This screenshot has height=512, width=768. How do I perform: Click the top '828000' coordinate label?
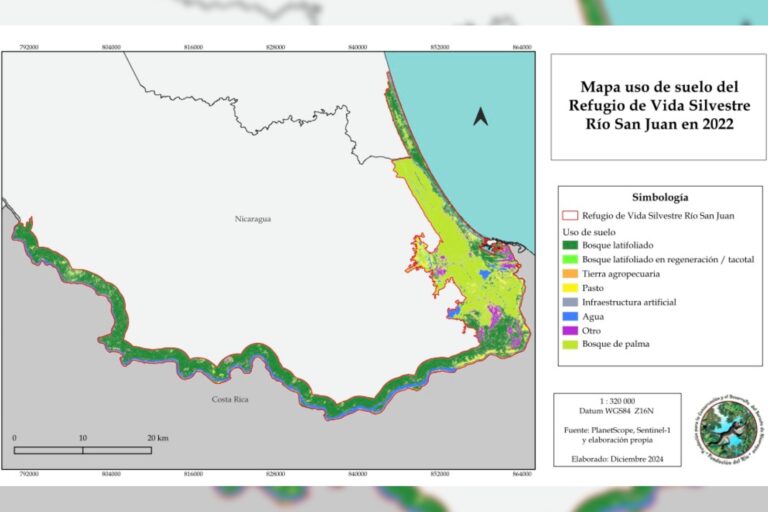(275, 47)
